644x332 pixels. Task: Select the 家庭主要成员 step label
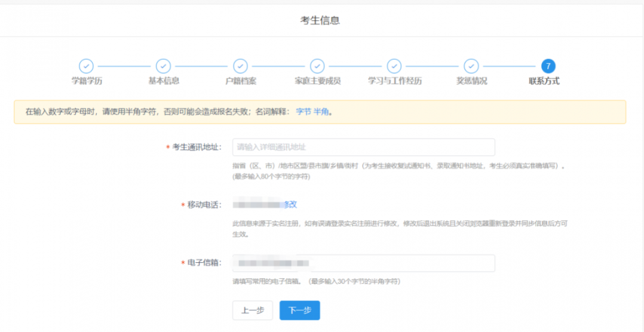(317, 81)
